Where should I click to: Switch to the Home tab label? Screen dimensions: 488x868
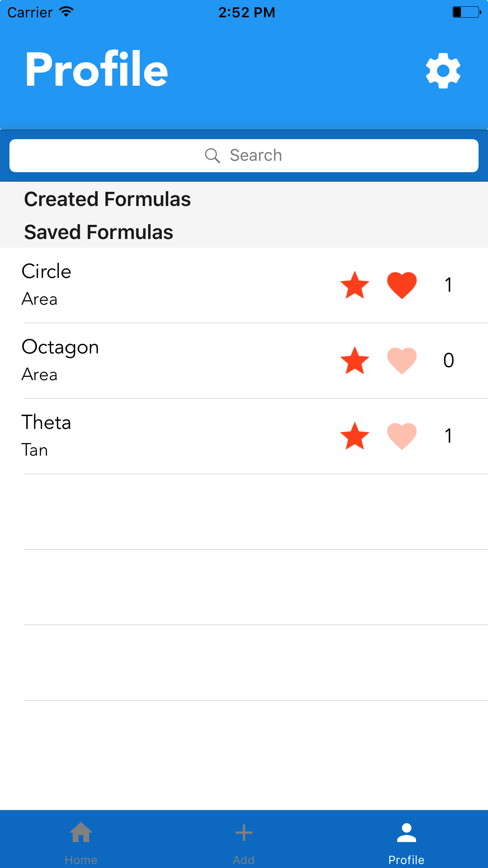tap(81, 860)
